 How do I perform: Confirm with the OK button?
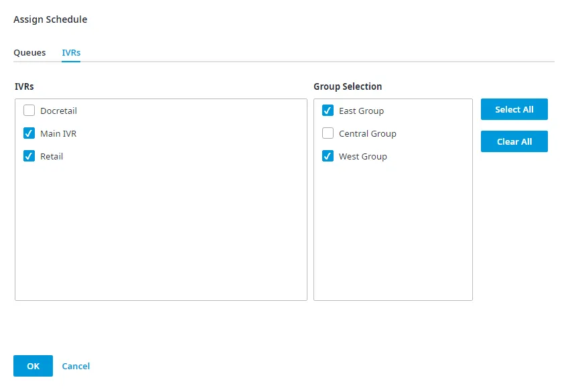click(x=33, y=366)
